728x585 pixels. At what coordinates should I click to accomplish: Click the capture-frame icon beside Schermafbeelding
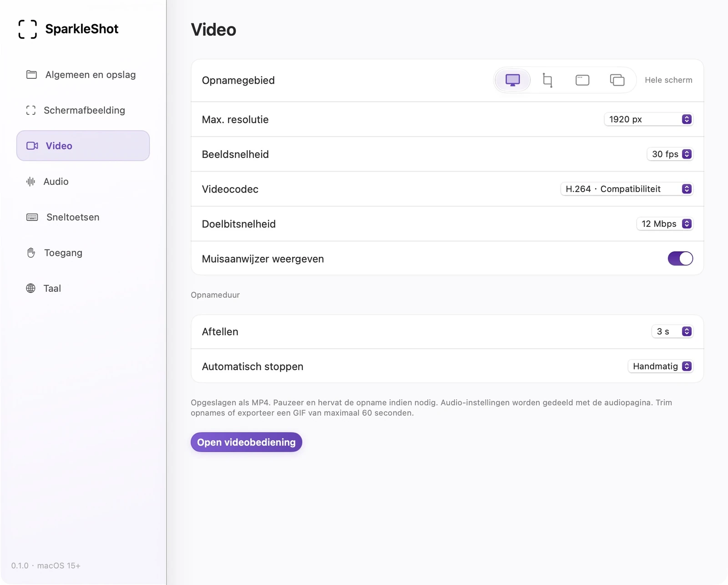pyautogui.click(x=31, y=110)
